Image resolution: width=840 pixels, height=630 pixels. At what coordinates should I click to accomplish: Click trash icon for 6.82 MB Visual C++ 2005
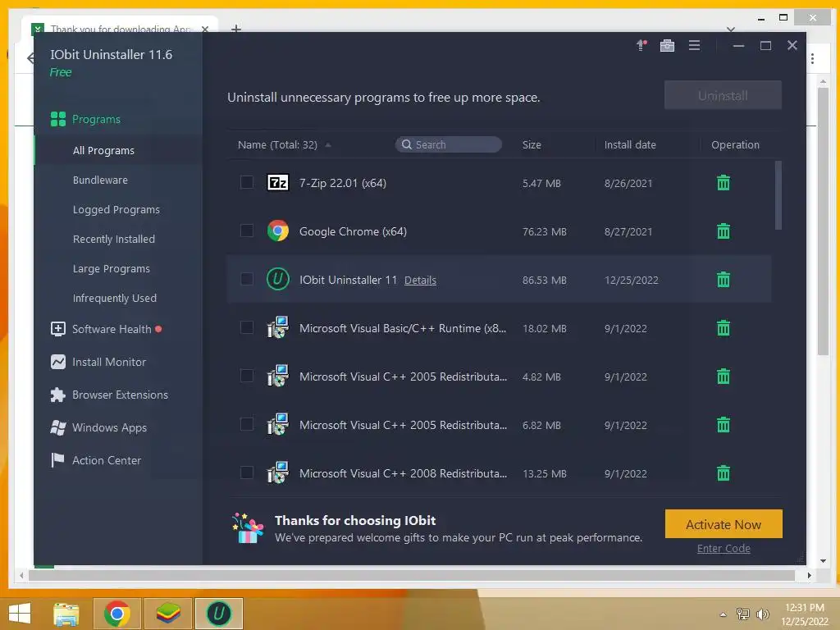coord(724,425)
